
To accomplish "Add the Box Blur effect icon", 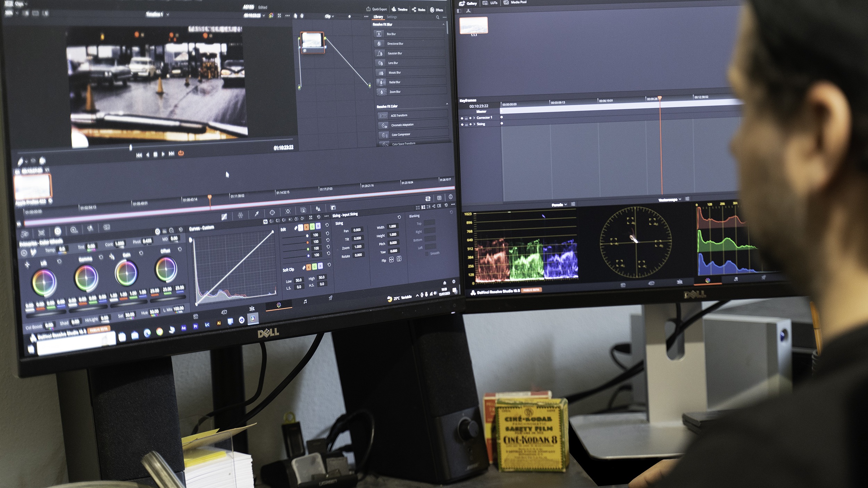I will [x=379, y=34].
